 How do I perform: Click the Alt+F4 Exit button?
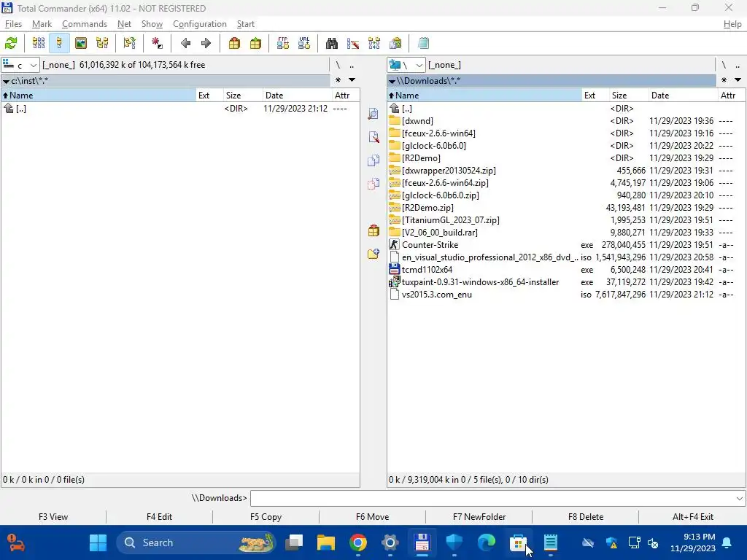[693, 517]
